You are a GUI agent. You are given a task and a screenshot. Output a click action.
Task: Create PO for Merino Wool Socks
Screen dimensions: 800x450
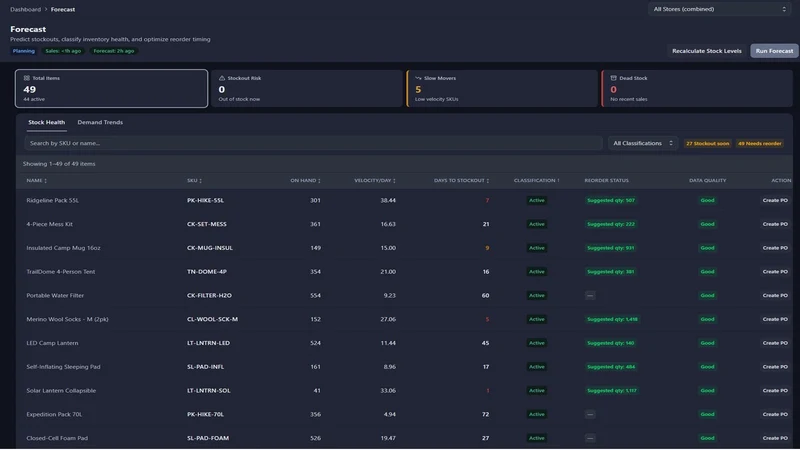click(x=775, y=319)
